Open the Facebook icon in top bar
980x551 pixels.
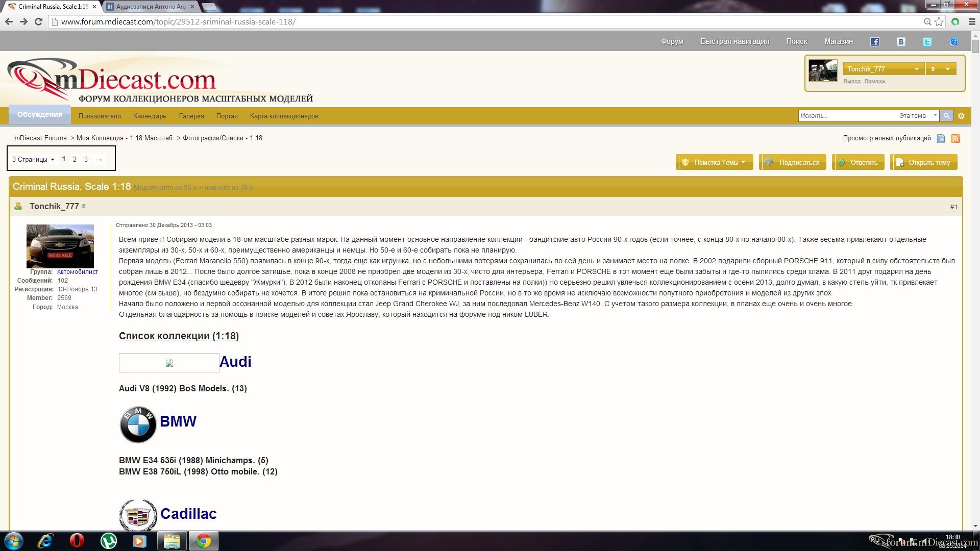click(x=875, y=42)
